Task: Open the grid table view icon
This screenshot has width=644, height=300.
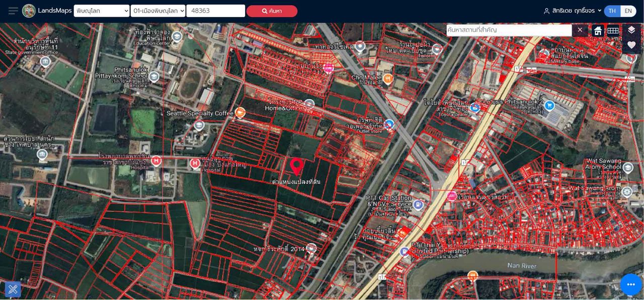Action: [613, 31]
